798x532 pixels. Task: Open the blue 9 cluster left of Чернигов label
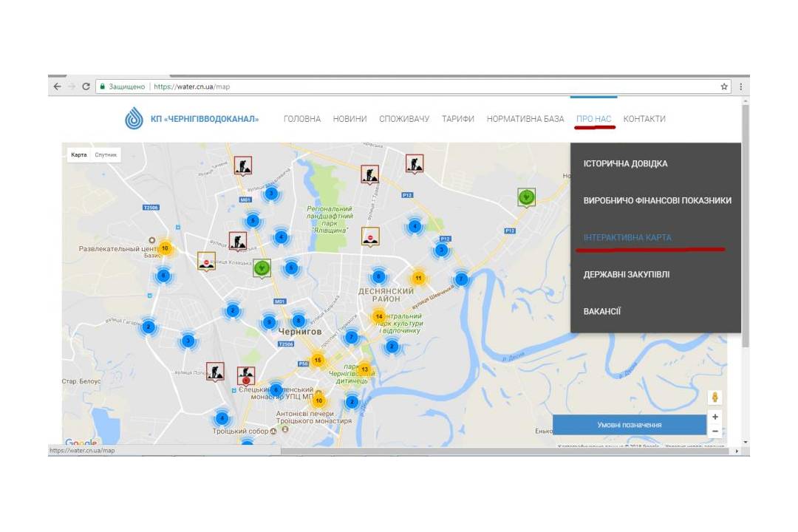(x=269, y=321)
